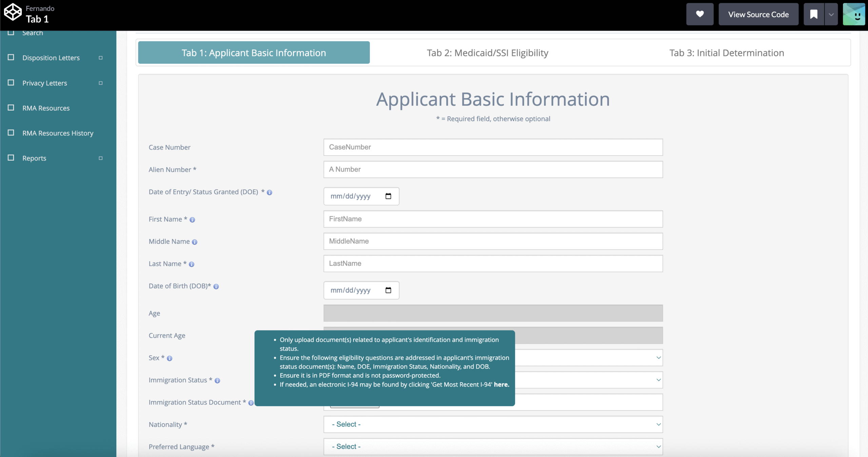Click info icon beside Date of Entry label
The image size is (868, 457).
tap(270, 193)
